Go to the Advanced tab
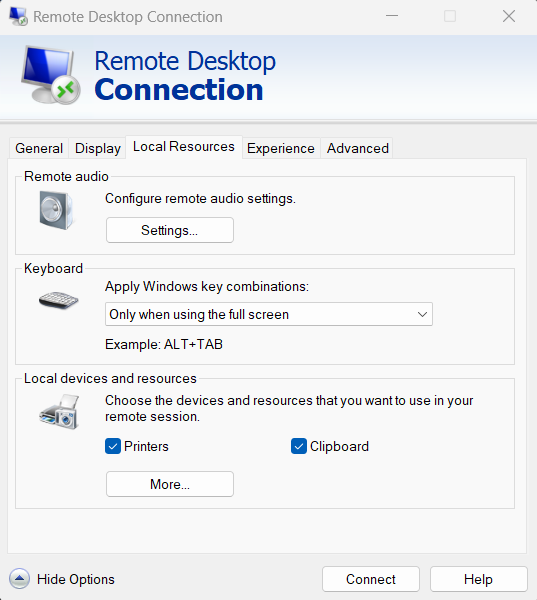 pyautogui.click(x=357, y=148)
